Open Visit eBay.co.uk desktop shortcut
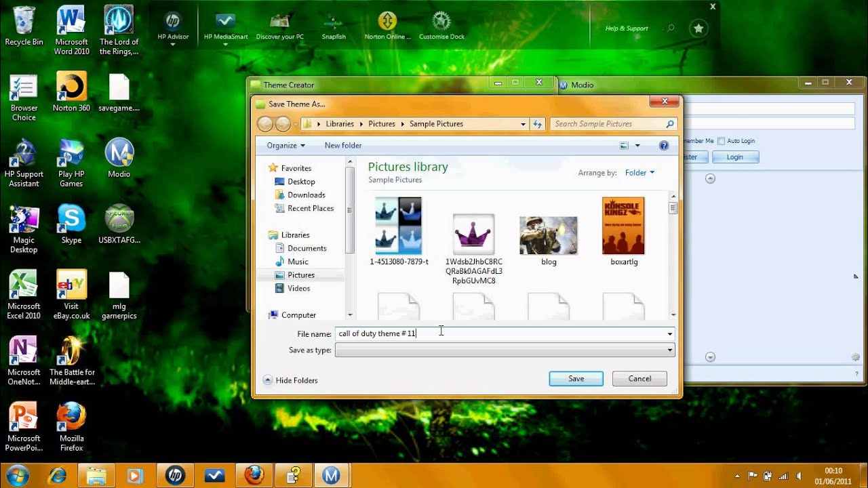 coord(71,296)
